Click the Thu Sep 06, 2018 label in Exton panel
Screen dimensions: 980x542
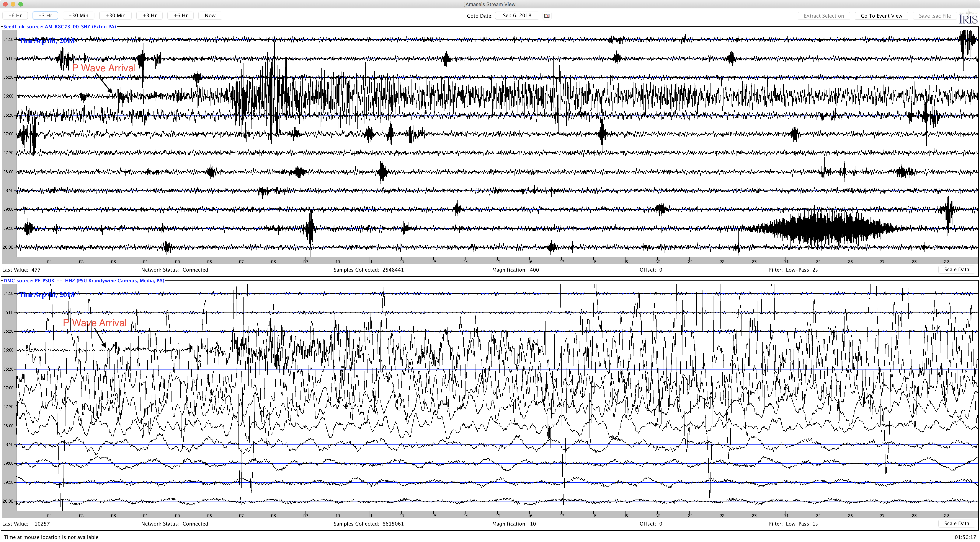tap(47, 41)
